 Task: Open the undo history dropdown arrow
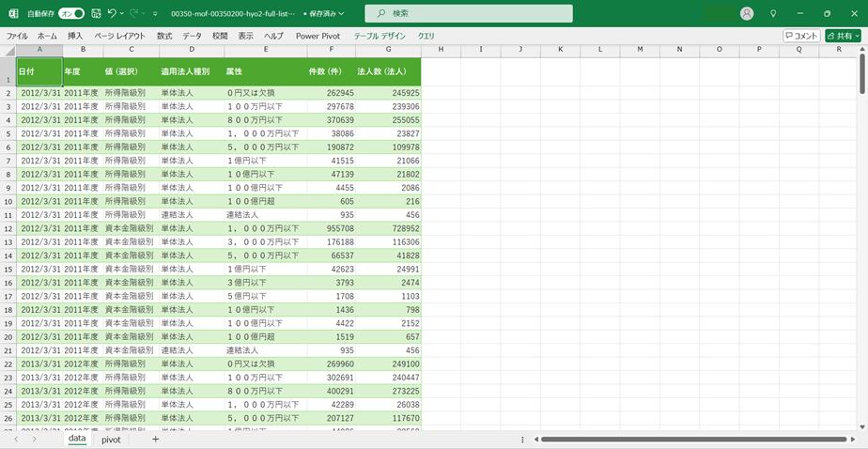(123, 14)
